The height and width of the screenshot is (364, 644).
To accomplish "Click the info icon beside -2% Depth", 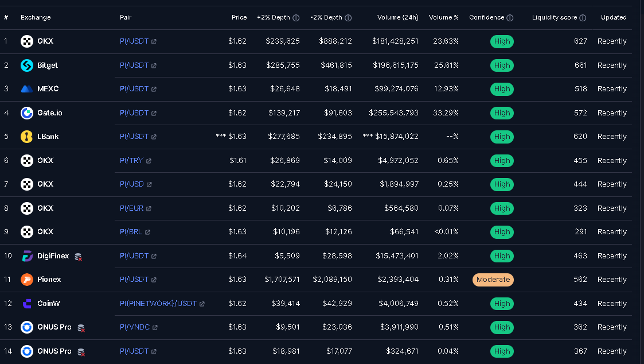I will [x=348, y=18].
